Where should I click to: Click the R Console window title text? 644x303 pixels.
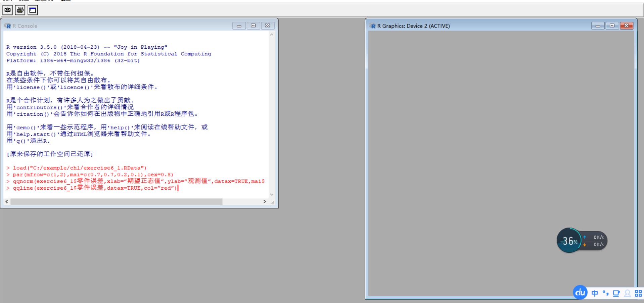click(25, 26)
